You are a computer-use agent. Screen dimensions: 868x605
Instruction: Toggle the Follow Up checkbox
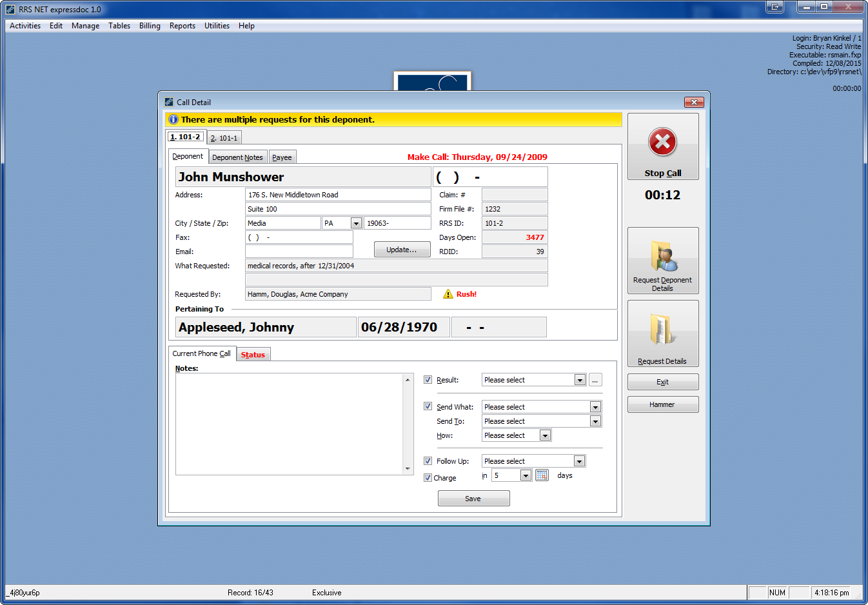coord(428,461)
